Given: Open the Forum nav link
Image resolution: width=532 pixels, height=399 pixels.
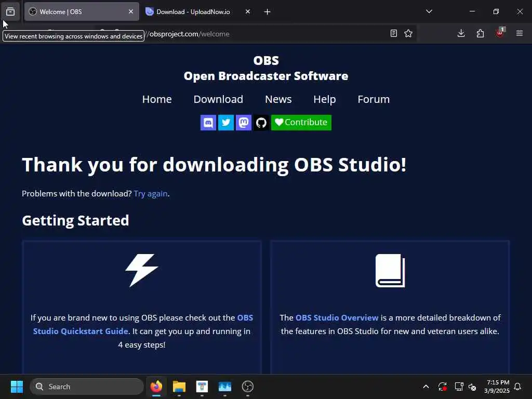Looking at the screenshot, I should (x=374, y=99).
